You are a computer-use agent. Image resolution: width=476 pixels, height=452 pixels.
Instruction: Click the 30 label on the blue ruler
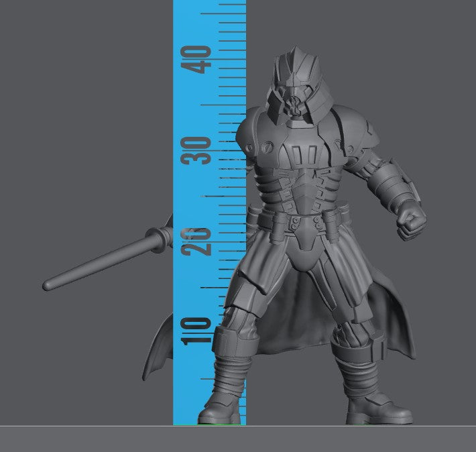point(196,150)
